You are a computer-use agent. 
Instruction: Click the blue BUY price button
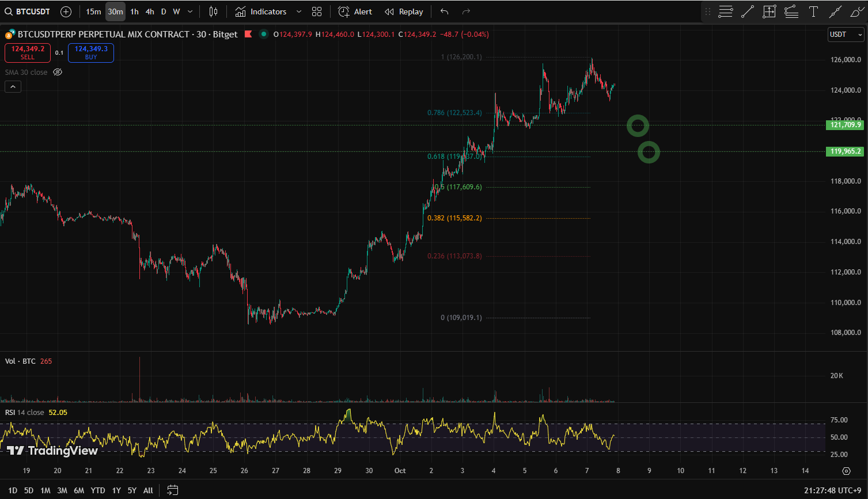(x=90, y=53)
